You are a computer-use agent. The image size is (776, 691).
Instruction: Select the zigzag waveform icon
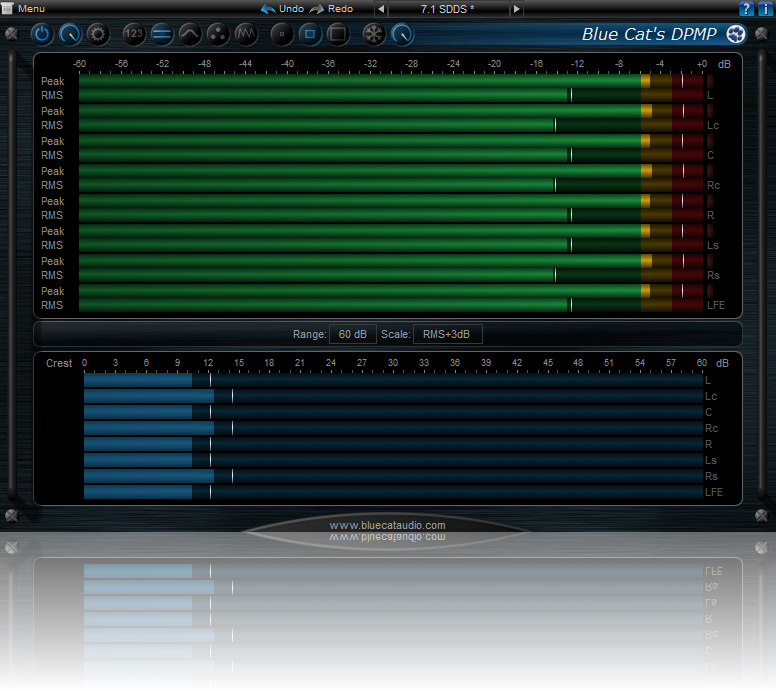click(246, 34)
